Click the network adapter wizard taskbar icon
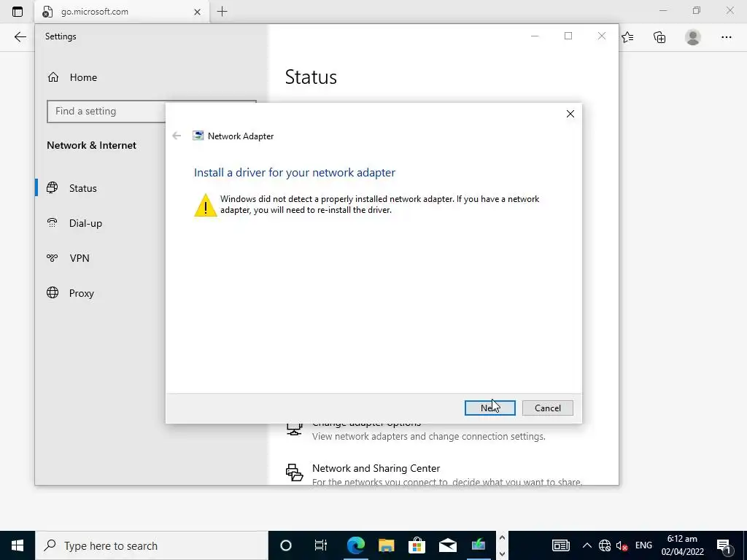This screenshot has width=747, height=560. 479,545
